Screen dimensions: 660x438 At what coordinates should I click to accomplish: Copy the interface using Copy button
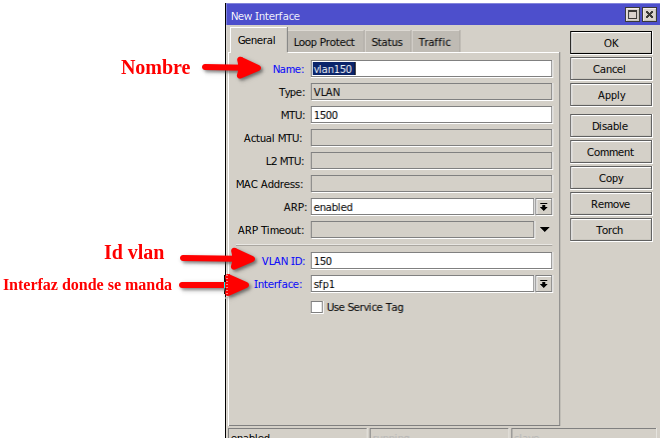coord(610,179)
